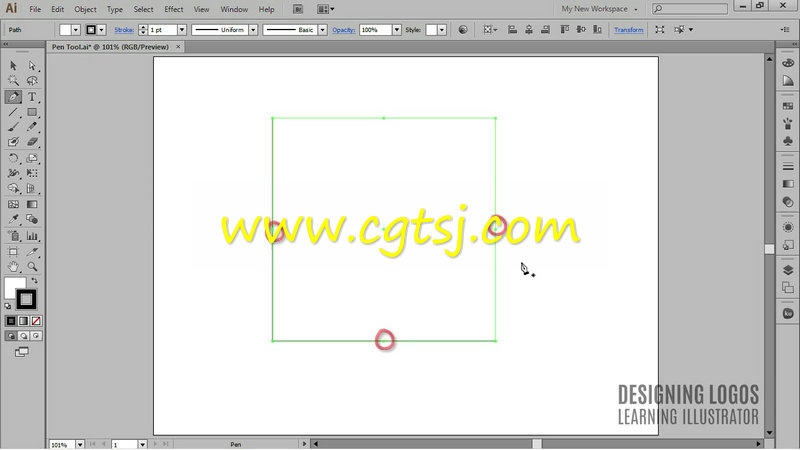This screenshot has height=450, width=800.
Task: Enable Draw Normal mode
Action: pos(11,336)
